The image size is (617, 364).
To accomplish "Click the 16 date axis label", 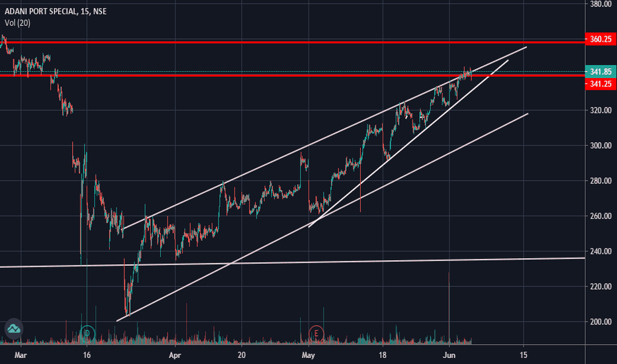I will click(x=87, y=355).
